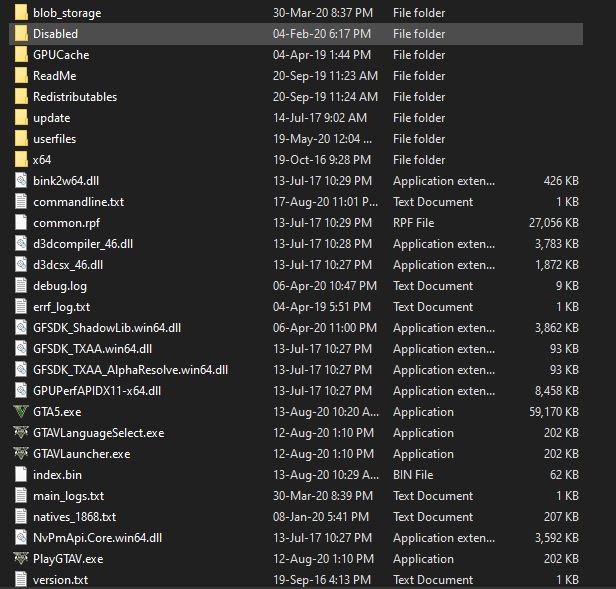This screenshot has height=589, width=616.
Task: Select the file name GTAVLanguageSelect.exe
Action: coord(99,433)
